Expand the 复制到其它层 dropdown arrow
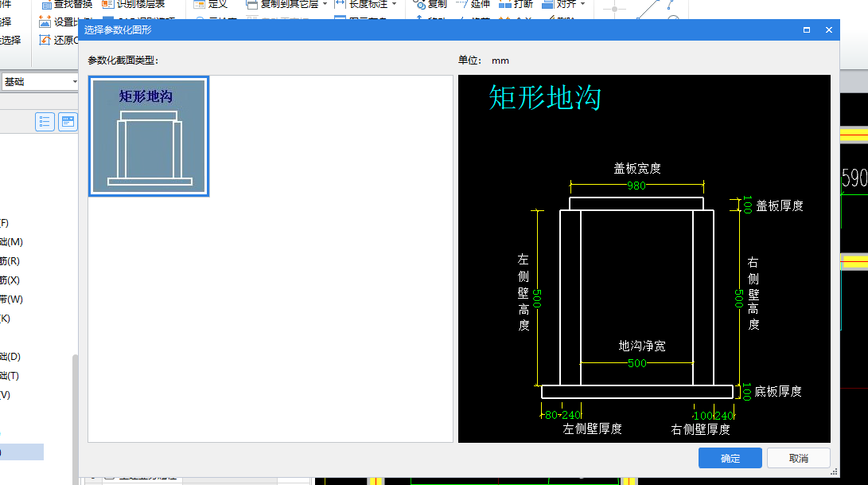The image size is (868, 485). tap(325, 5)
